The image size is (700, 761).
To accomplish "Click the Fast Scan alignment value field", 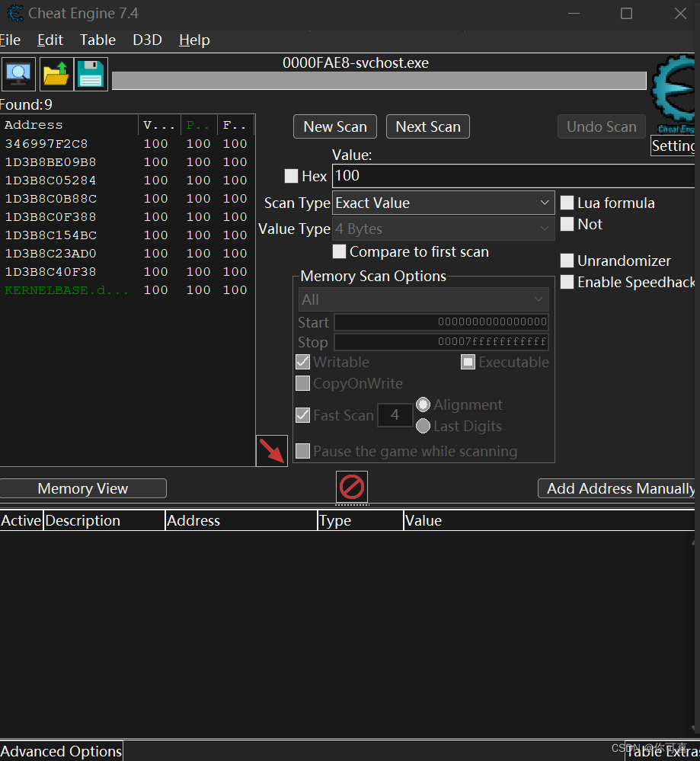I will (x=395, y=415).
